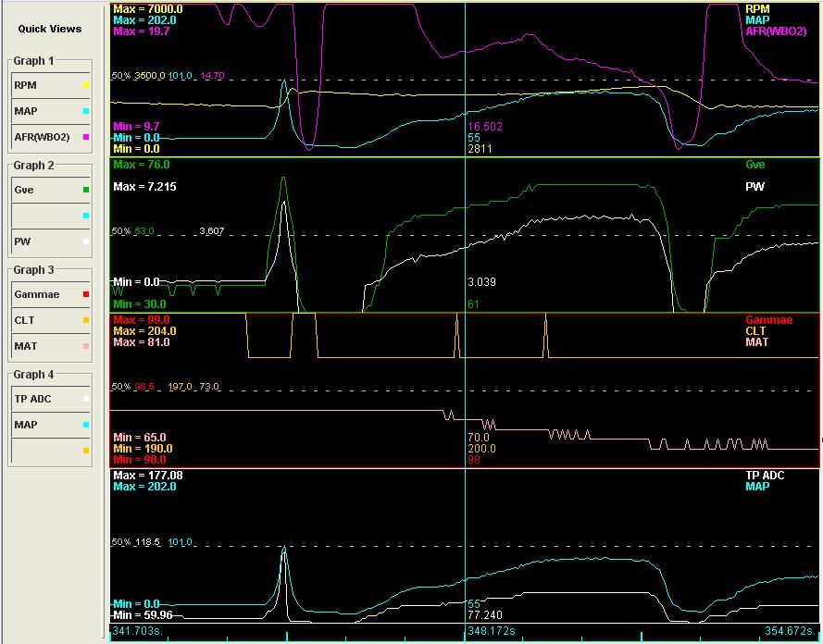823x644 pixels.
Task: Open the AFR(WBO2) channel selector
Action: (44, 137)
